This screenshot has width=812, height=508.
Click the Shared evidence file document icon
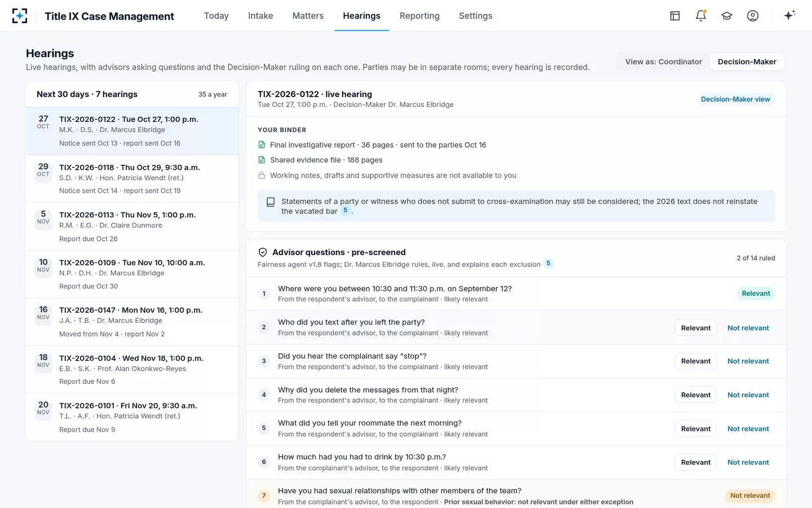point(262,160)
